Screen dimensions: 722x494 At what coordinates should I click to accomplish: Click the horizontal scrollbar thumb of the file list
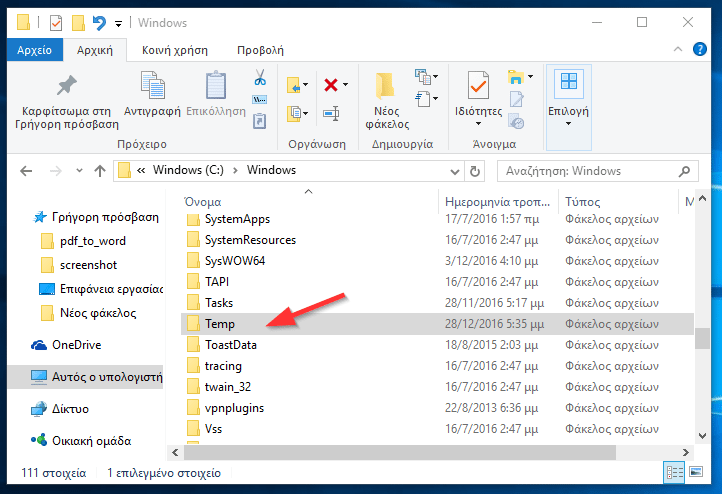pos(400,452)
